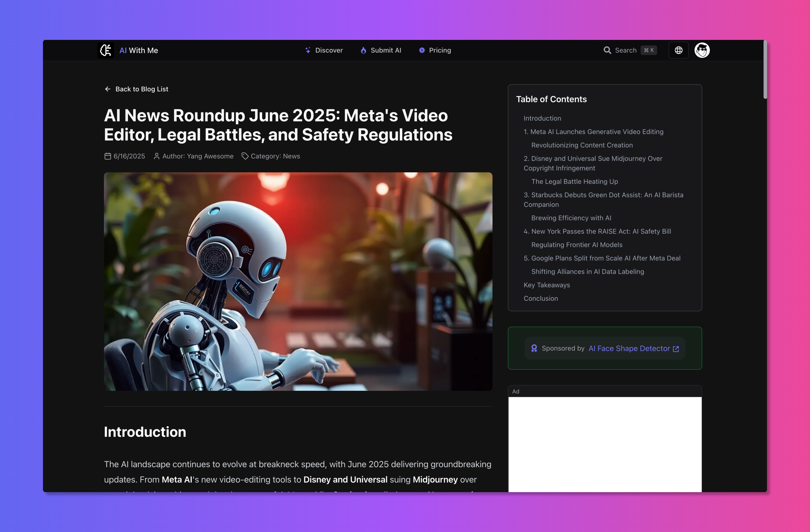This screenshot has width=810, height=532.
Task: Click the search magnifier icon
Action: (x=607, y=50)
